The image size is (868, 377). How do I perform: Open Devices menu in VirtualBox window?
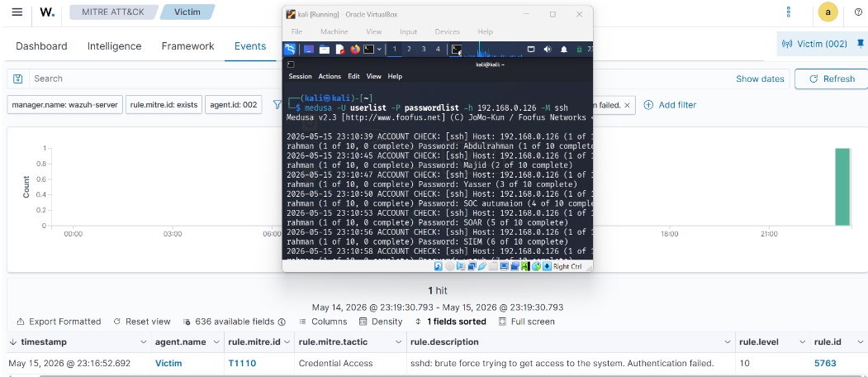[448, 31]
